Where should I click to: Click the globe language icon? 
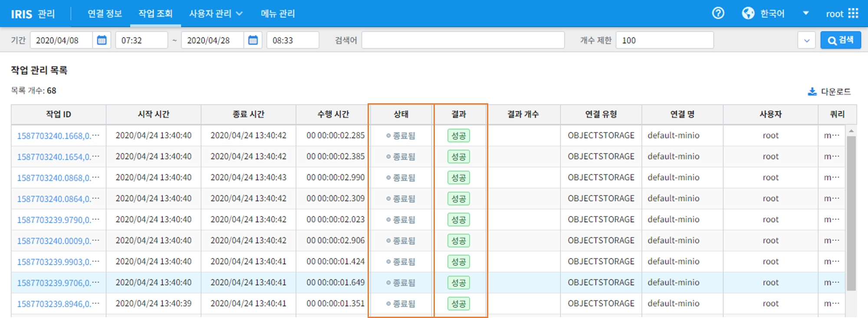point(748,13)
